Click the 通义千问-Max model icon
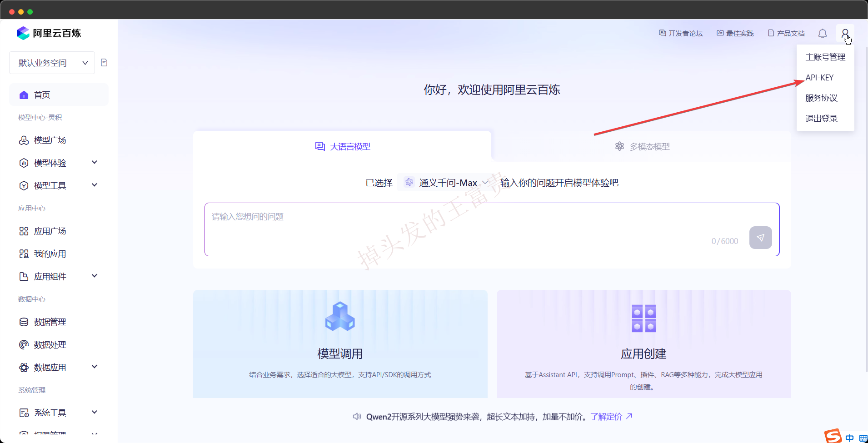 click(x=409, y=182)
